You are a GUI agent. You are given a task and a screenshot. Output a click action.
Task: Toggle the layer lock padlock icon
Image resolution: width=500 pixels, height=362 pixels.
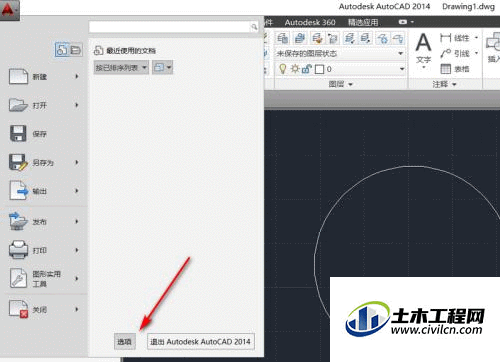coord(306,69)
